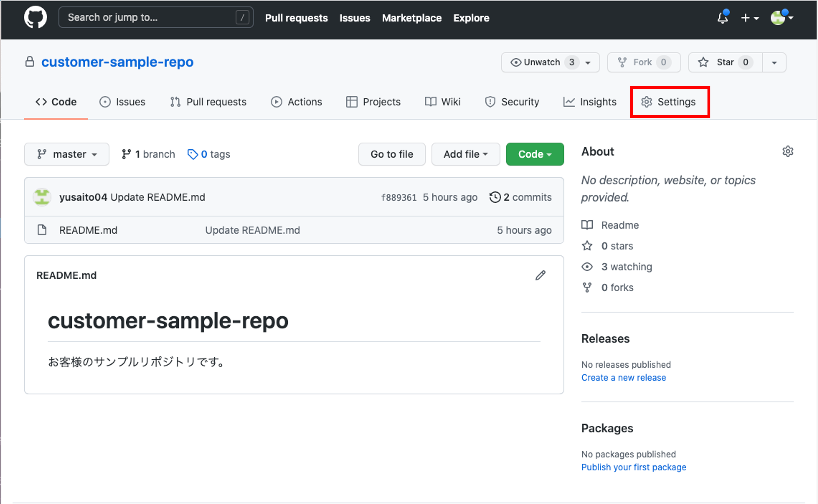Click the book icon next to Readme
Viewport: 818px width, 504px height.
click(587, 225)
